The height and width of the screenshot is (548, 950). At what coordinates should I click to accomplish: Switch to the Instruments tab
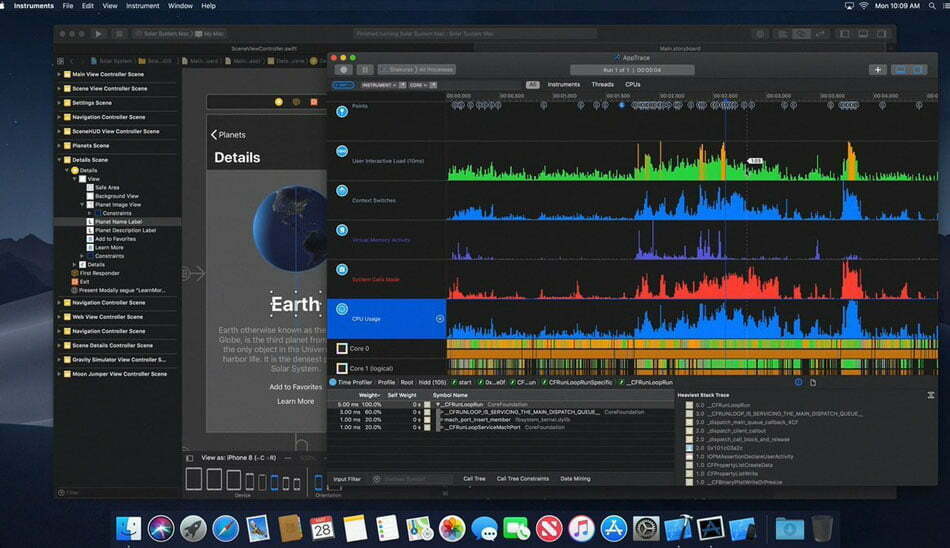pos(563,84)
